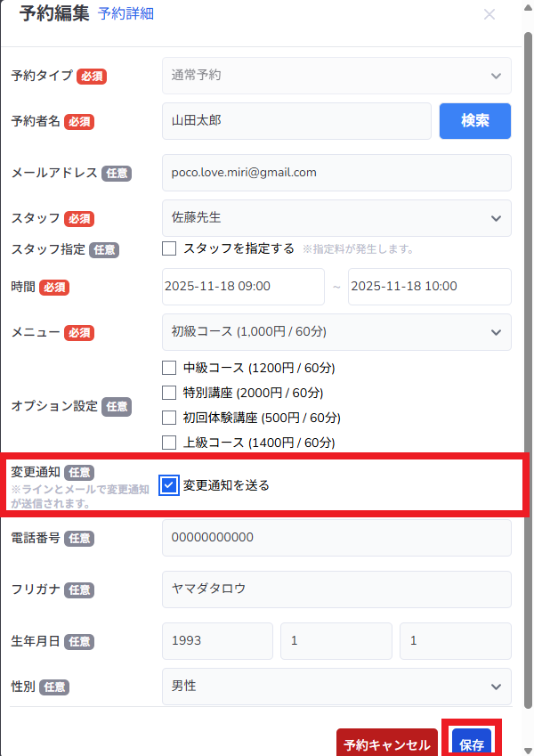Expand the メニュー dropdown showing 初級コース
This screenshot has height=756, width=534.
click(336, 332)
